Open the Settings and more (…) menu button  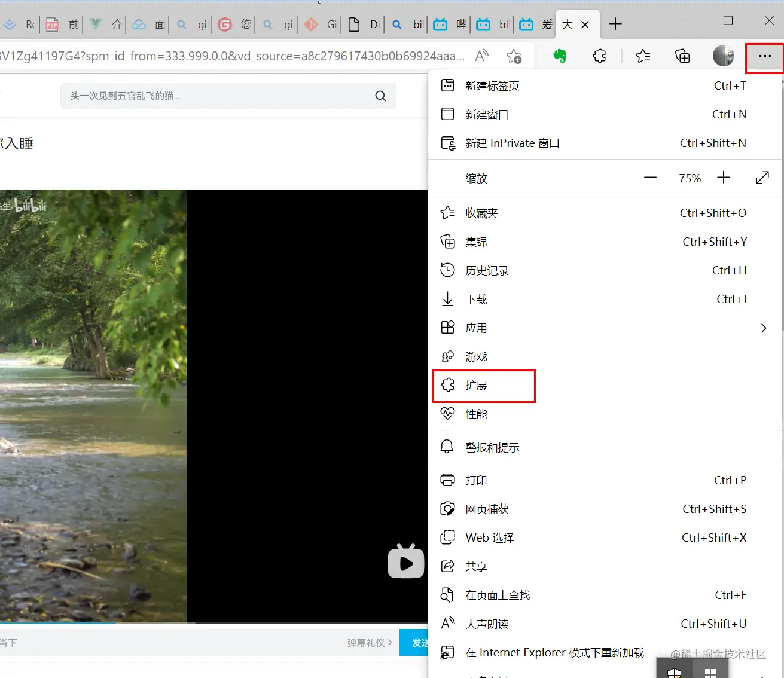point(764,56)
